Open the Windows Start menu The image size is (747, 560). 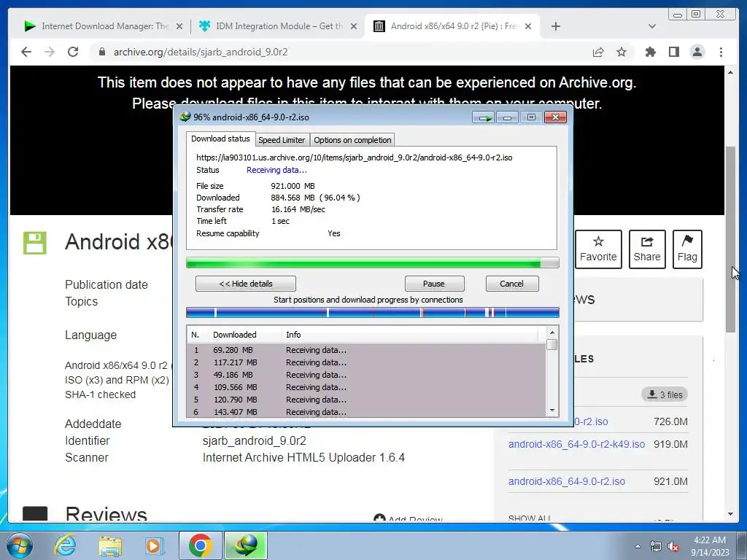tap(18, 545)
